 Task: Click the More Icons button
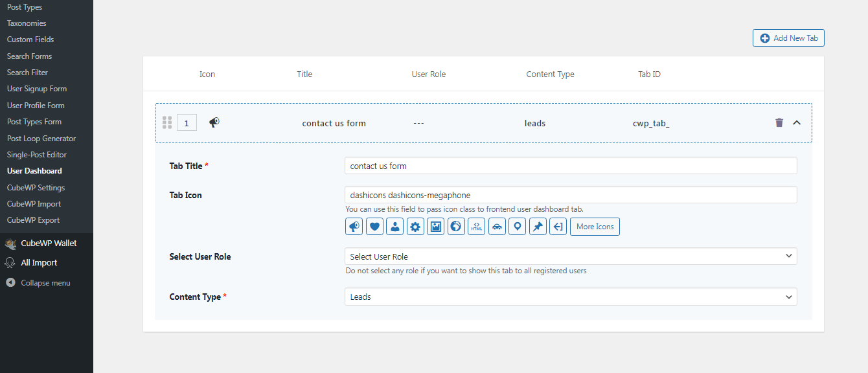(595, 227)
